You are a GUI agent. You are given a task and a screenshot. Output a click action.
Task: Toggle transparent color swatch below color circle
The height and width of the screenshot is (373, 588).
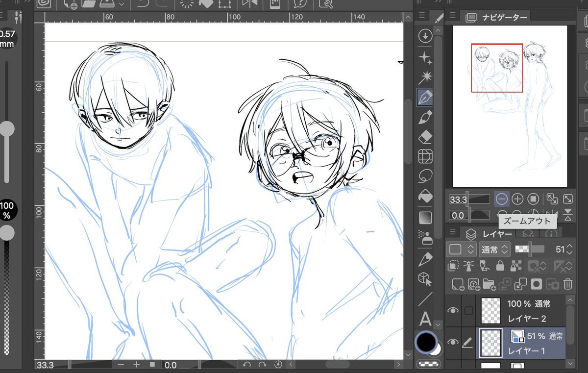428,364
